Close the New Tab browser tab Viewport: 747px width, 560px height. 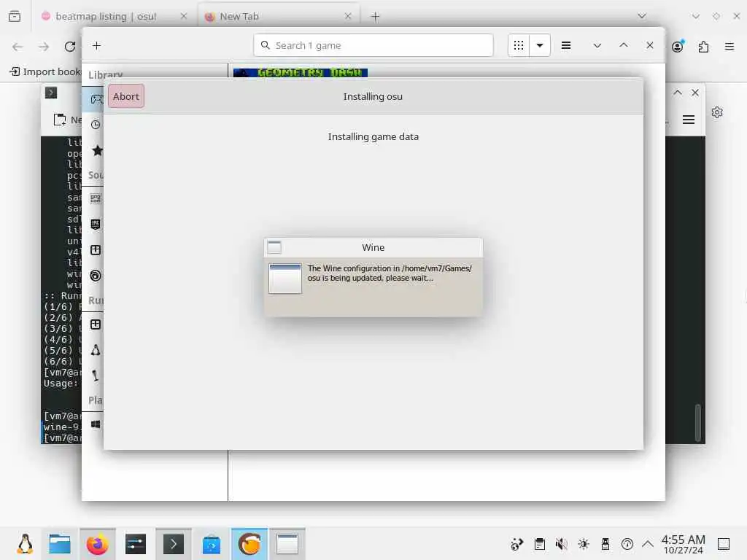[348, 16]
